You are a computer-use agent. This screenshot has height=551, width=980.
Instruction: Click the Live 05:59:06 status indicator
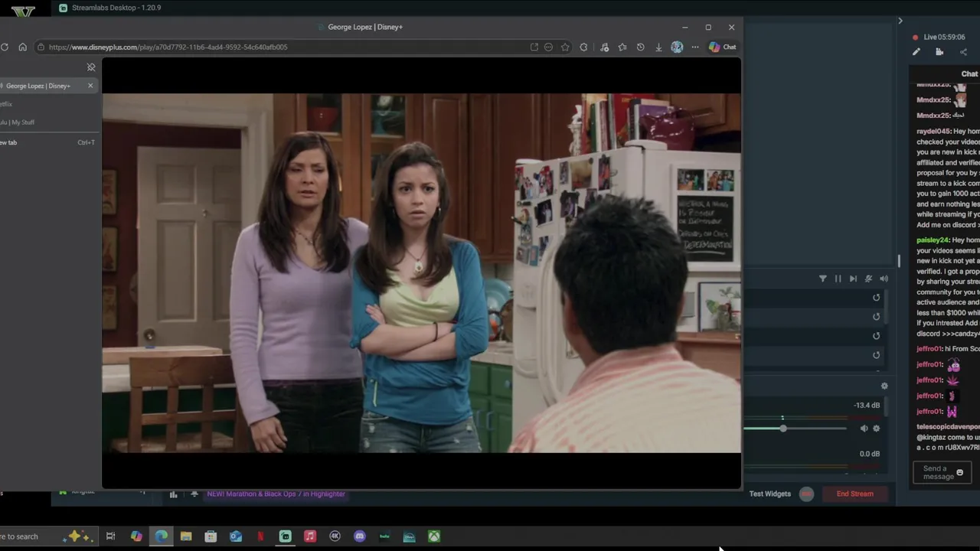coord(939,37)
